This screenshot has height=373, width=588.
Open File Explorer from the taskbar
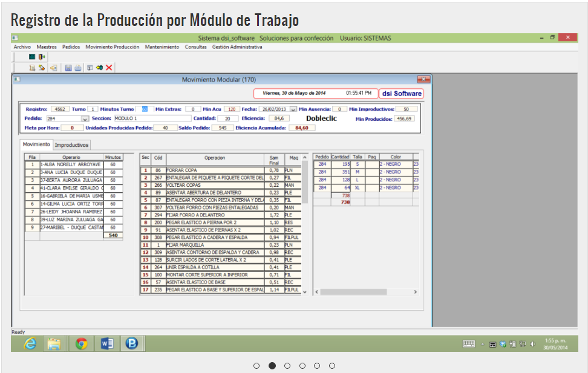pos(54,343)
